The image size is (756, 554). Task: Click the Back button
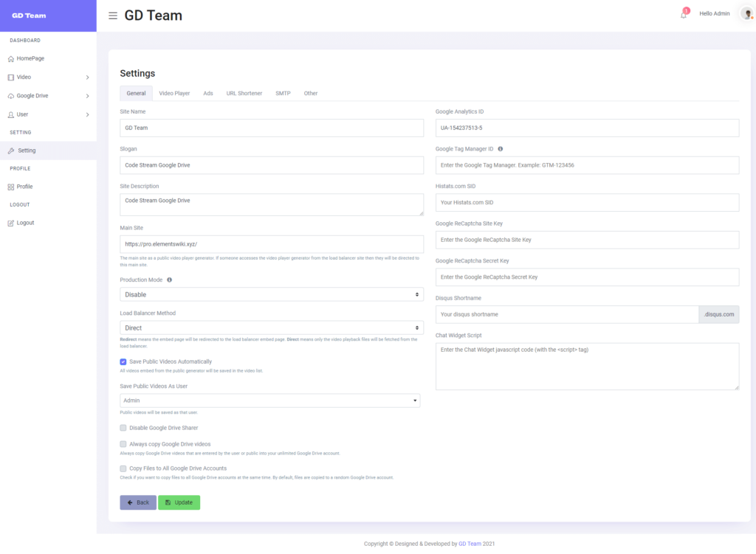pos(138,502)
